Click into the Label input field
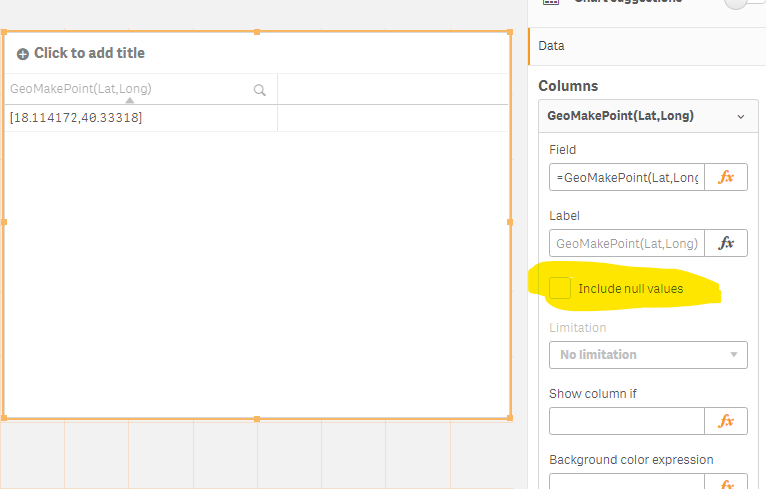Screen dimensions: 766x489 tap(627, 243)
